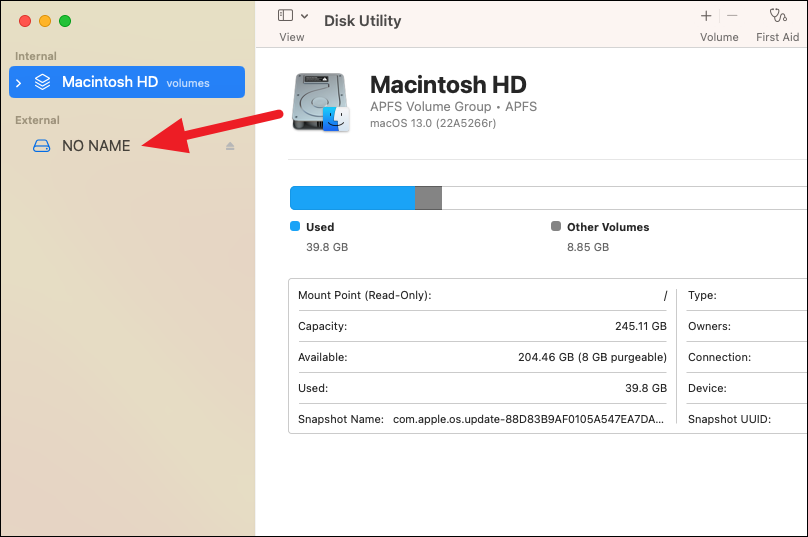Click the 'APFS Volume Group • APFS' subtitle
808x537 pixels.
coord(453,107)
